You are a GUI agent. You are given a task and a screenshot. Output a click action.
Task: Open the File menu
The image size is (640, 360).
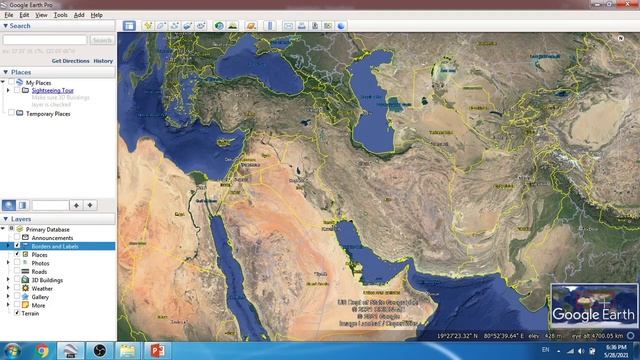click(9, 15)
